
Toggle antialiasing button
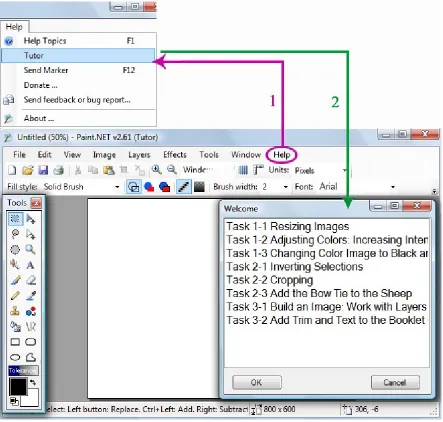(184, 187)
